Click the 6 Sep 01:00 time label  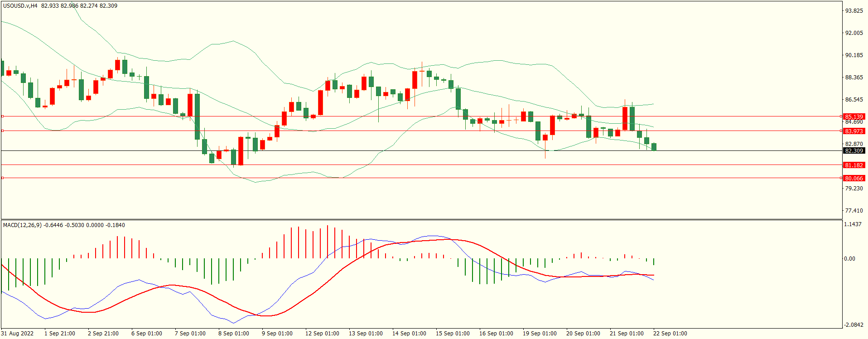tap(147, 333)
